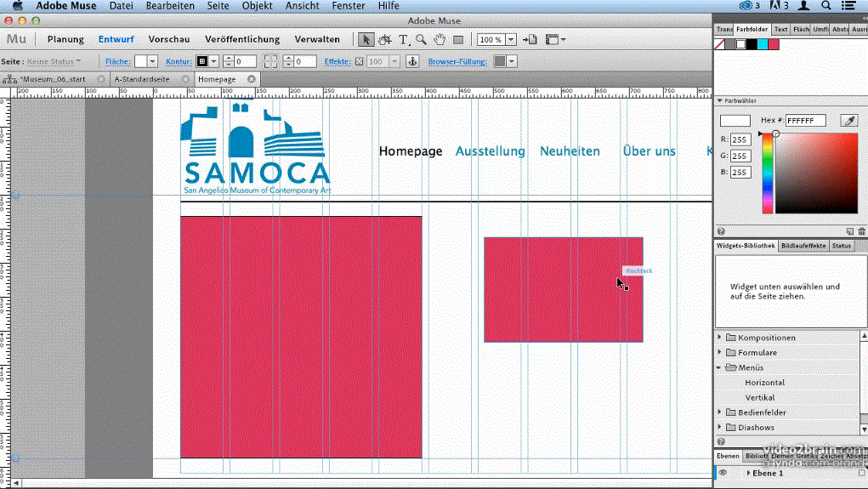Click the user account menu bar icon
This screenshot has width=868, height=489.
point(803,6)
